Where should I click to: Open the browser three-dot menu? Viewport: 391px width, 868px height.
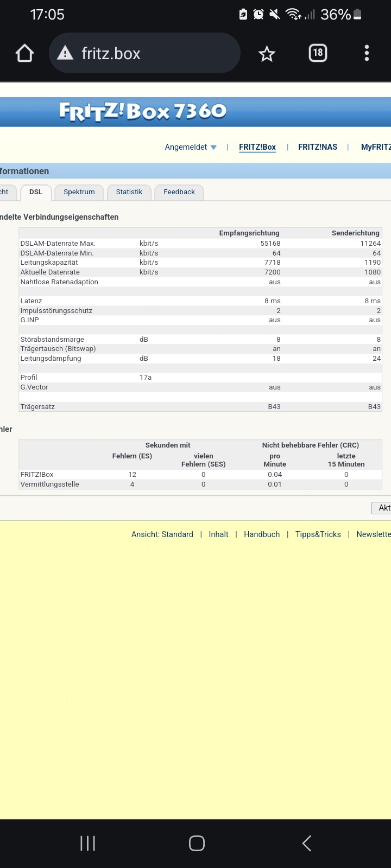[367, 53]
